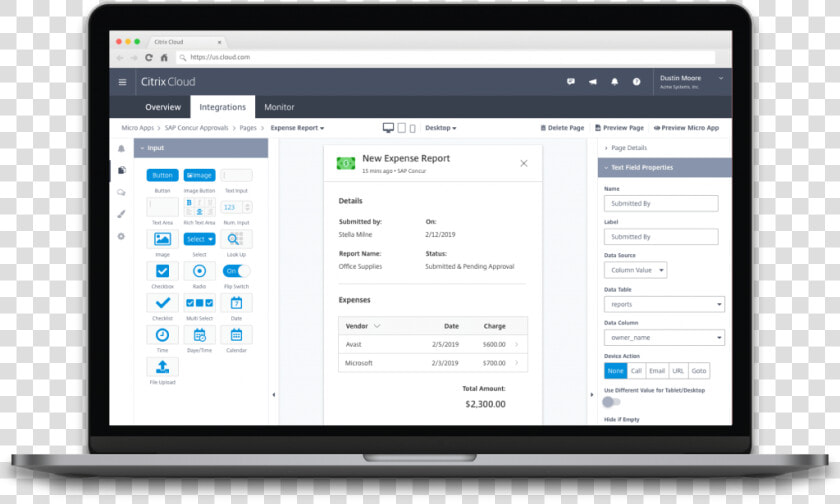The width and height of the screenshot is (840, 504).
Task: Open the Expense Report page dropdown
Action: pyautogui.click(x=297, y=128)
